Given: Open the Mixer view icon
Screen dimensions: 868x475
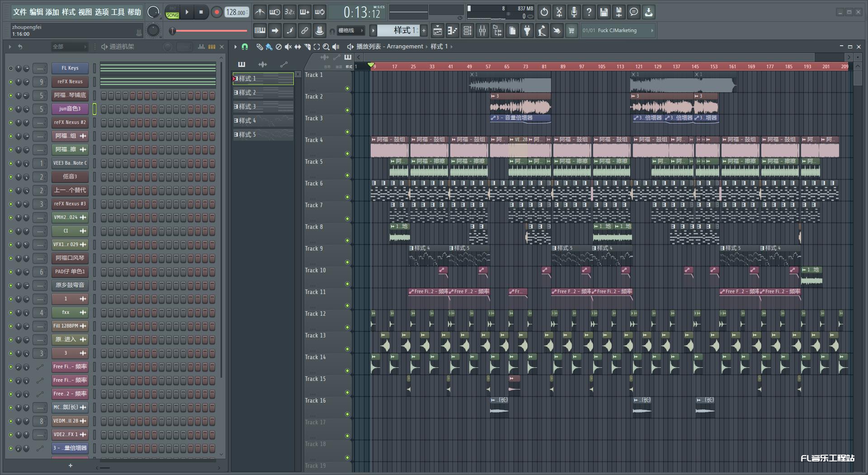Looking at the screenshot, I should (x=482, y=31).
